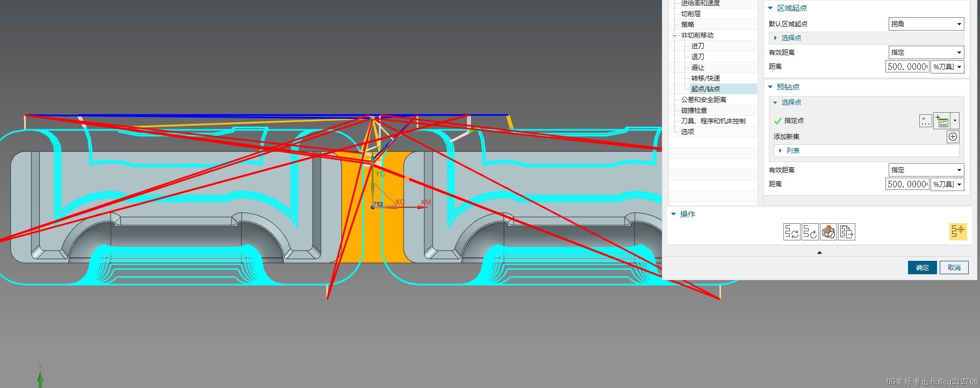The width and height of the screenshot is (980, 388).
Task: Collapse the 操作 section
Action: 673,214
